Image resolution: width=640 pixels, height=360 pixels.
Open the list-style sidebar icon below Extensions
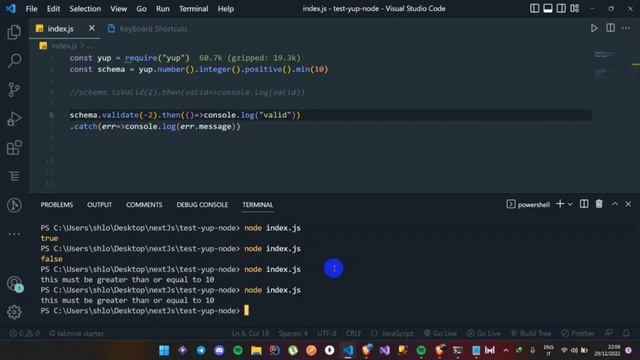(14, 176)
